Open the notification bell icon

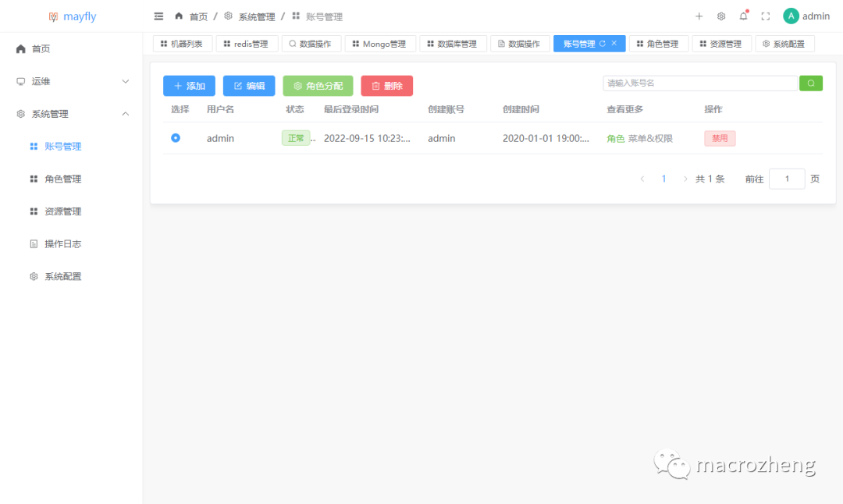click(743, 16)
